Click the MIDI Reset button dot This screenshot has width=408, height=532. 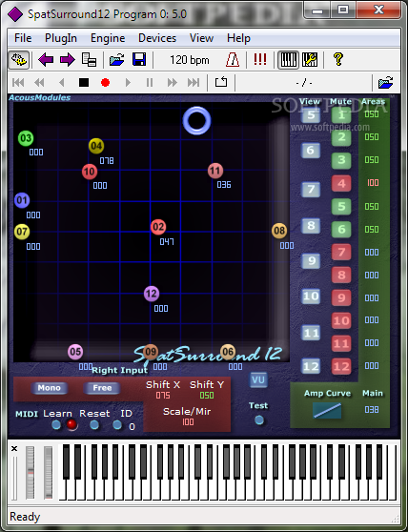click(x=94, y=425)
